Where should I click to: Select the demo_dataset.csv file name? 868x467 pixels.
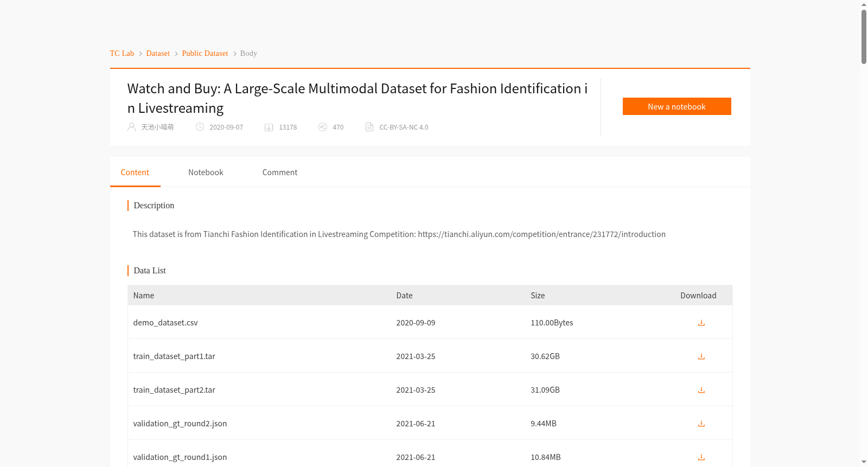tap(165, 323)
